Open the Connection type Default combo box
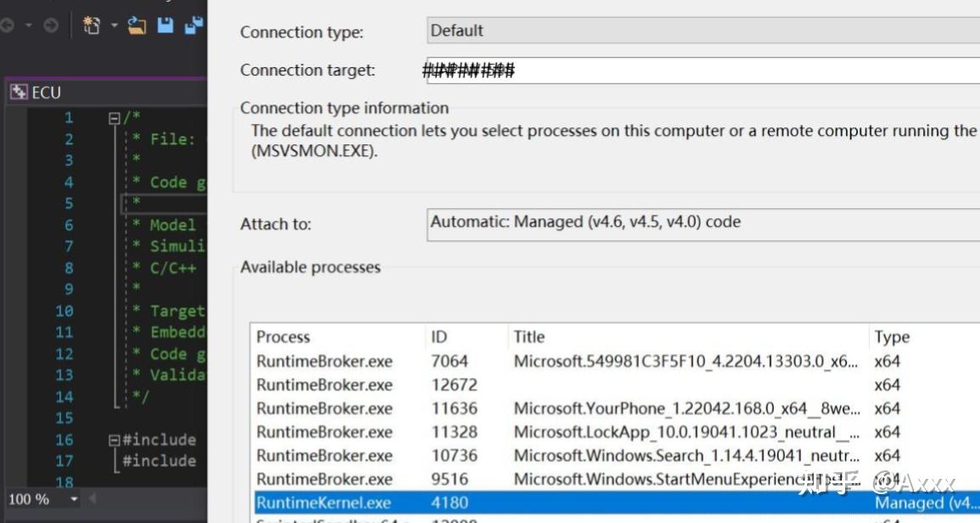The width and height of the screenshot is (980, 523). tap(703, 31)
